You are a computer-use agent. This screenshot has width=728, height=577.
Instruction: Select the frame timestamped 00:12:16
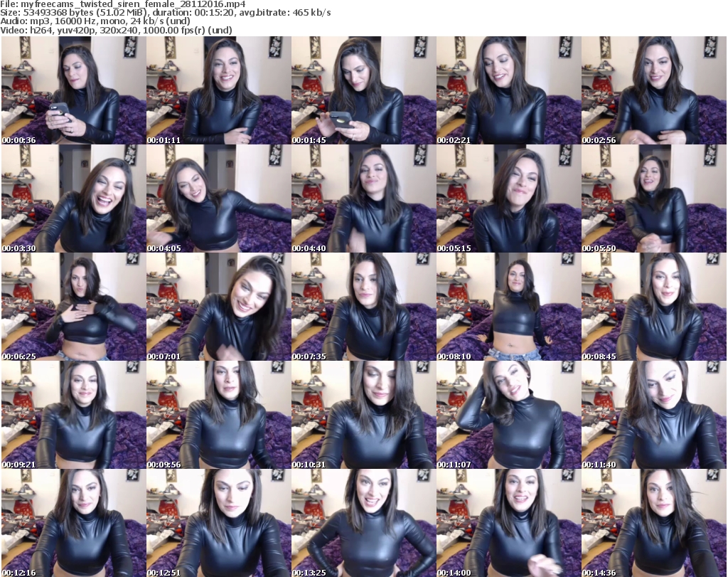point(74,523)
